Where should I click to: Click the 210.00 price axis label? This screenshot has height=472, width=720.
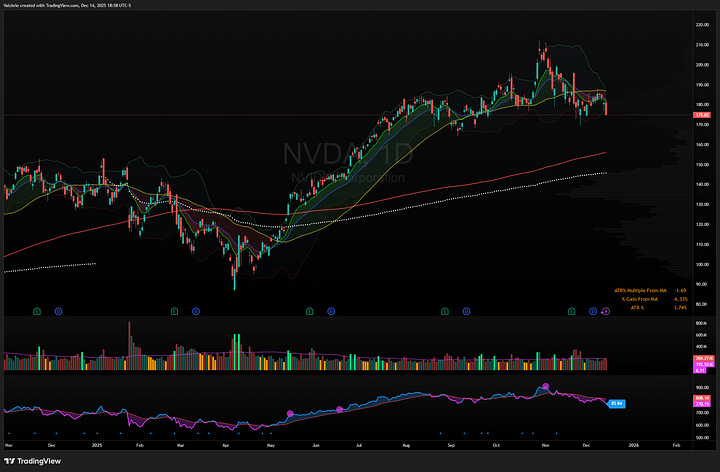pyautogui.click(x=702, y=45)
